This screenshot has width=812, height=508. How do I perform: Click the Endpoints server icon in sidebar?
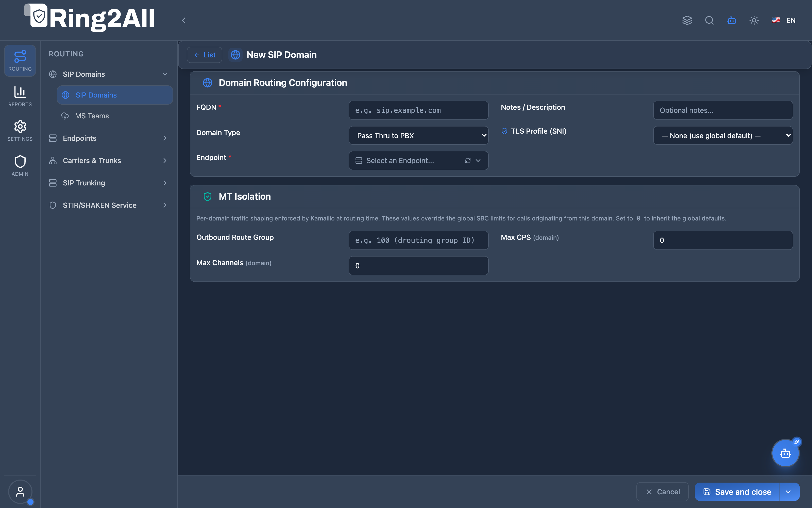(53, 138)
